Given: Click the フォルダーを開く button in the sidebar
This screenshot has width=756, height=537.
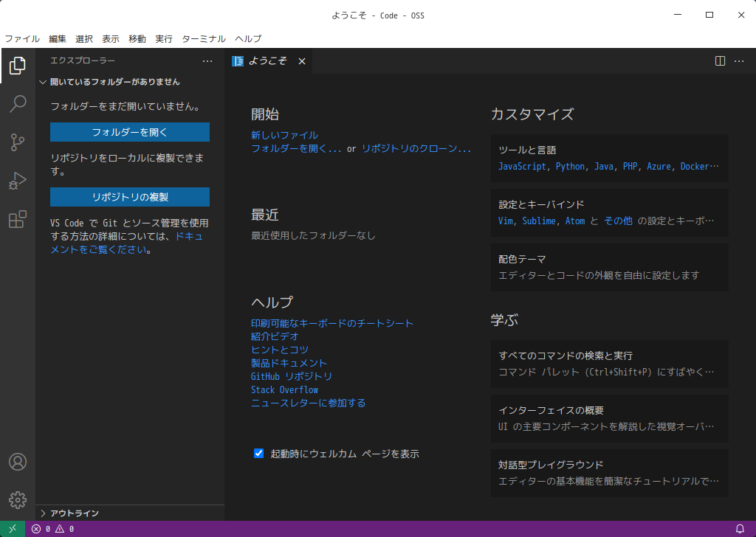Looking at the screenshot, I should (x=130, y=132).
